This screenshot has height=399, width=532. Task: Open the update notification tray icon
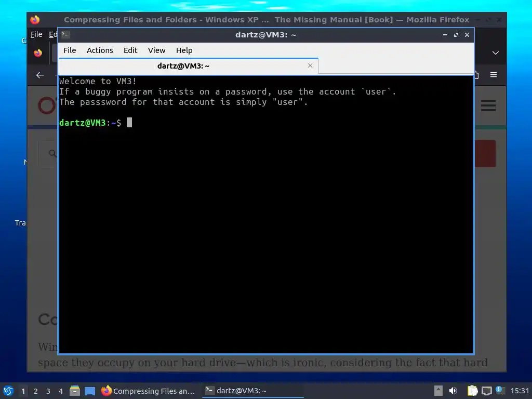pos(500,390)
